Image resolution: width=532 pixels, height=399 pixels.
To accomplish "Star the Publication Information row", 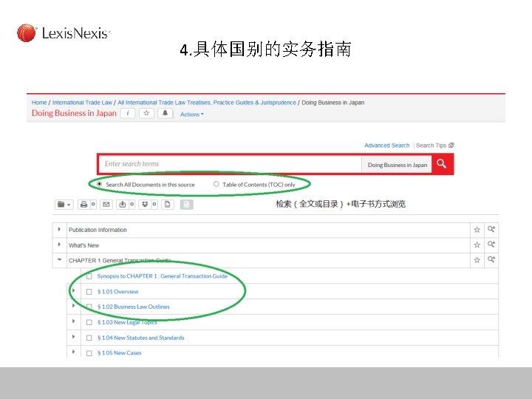I will click(477, 230).
